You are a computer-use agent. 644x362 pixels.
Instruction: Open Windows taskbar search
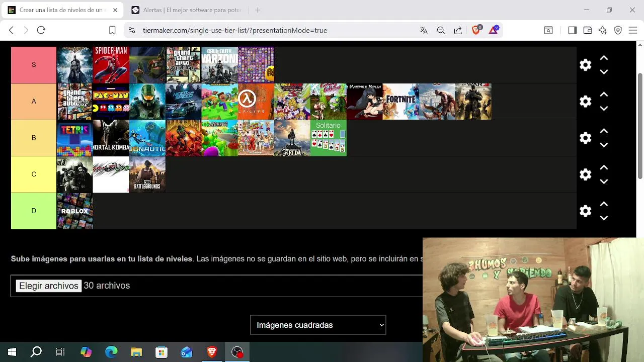(x=36, y=352)
